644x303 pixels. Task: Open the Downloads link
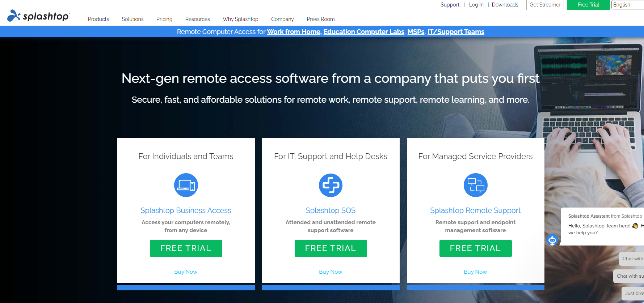click(505, 5)
